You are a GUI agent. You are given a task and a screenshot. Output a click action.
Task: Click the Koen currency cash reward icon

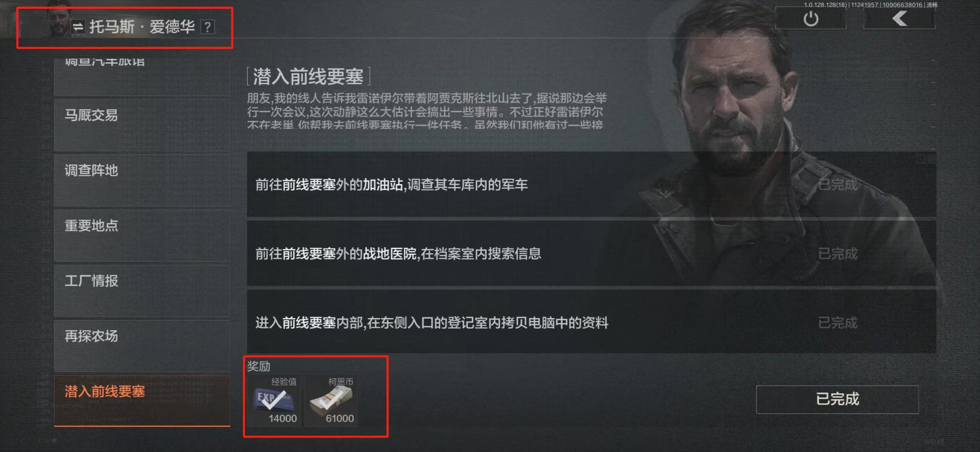tap(331, 400)
